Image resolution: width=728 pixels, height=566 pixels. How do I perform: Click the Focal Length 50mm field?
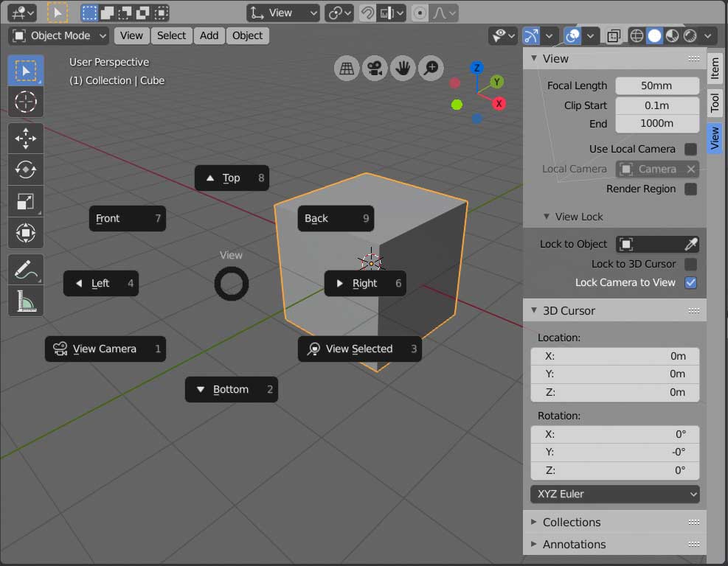tap(656, 85)
